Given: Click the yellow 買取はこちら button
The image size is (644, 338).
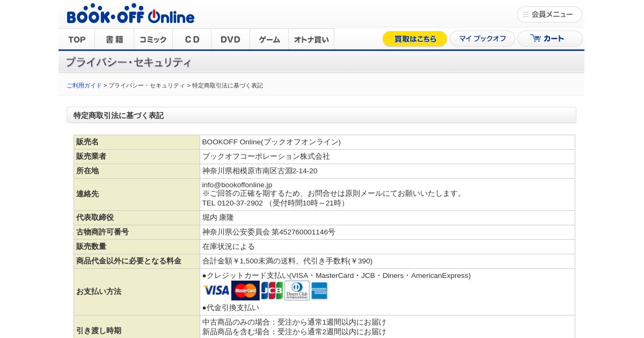Looking at the screenshot, I should click(x=415, y=39).
